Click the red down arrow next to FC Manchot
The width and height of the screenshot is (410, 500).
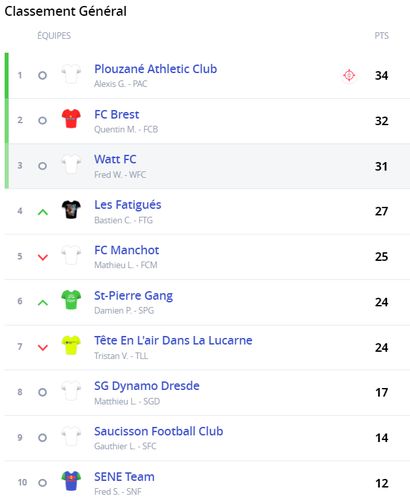(43, 257)
